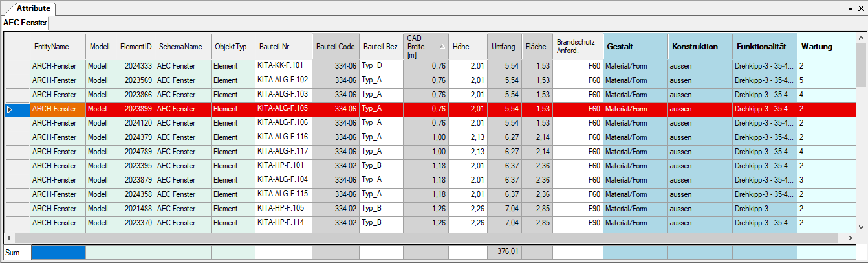Click ElementID 2024358

tap(136, 195)
